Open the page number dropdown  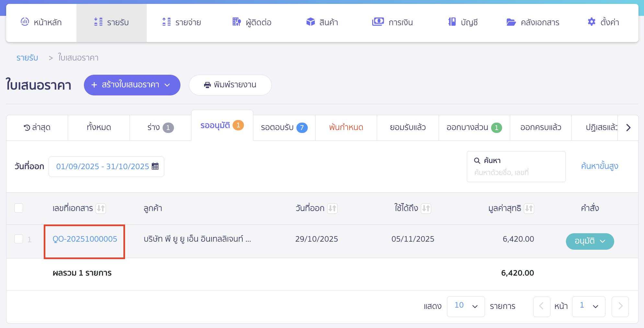[x=588, y=306]
